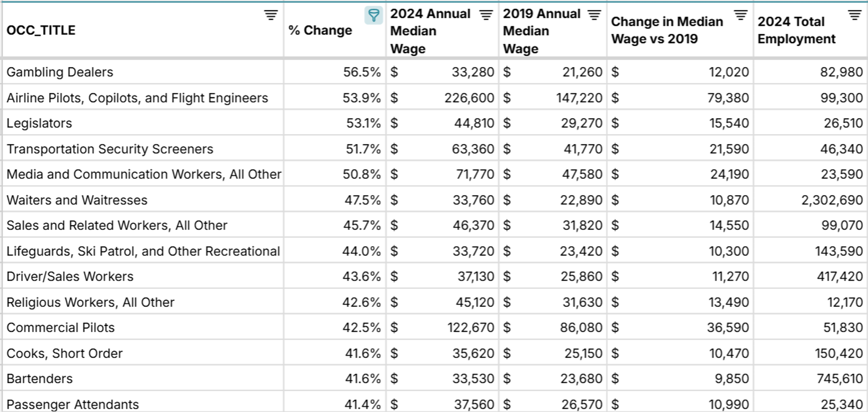Click the Waiters and Waitresses occupation title
Viewport: 868px width, 412px height.
tap(77, 199)
